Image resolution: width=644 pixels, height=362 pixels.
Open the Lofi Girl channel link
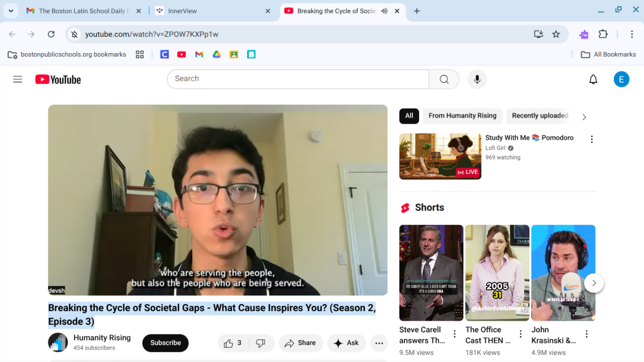(496, 148)
